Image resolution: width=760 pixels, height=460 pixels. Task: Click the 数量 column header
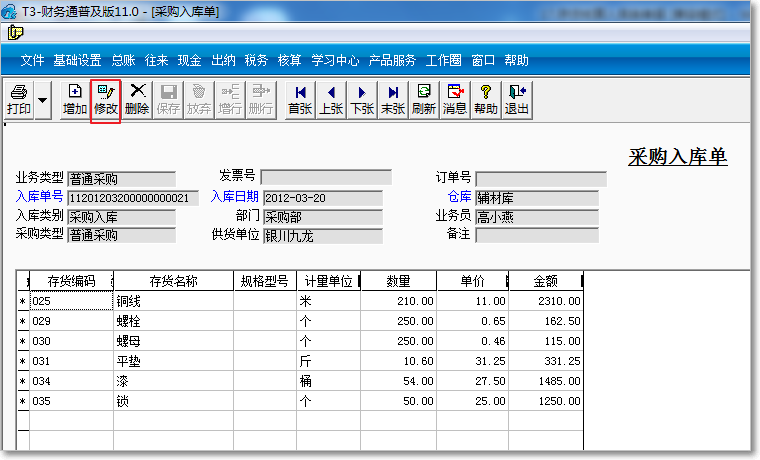coord(398,281)
